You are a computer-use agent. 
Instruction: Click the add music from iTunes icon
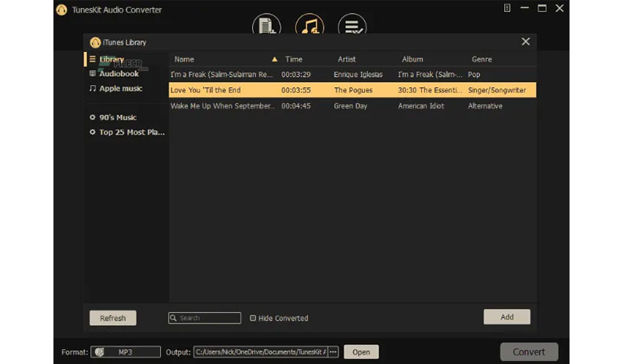[x=309, y=25]
